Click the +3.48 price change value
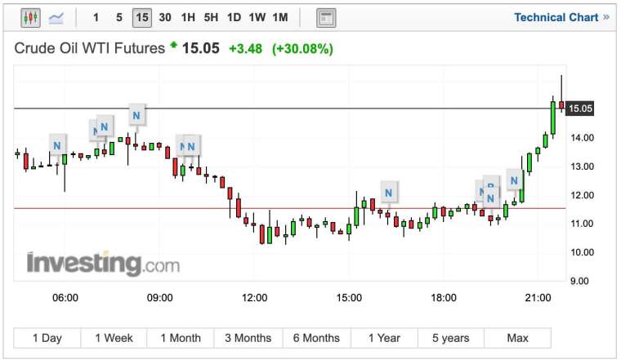This screenshot has width=621, height=364. coord(246,49)
